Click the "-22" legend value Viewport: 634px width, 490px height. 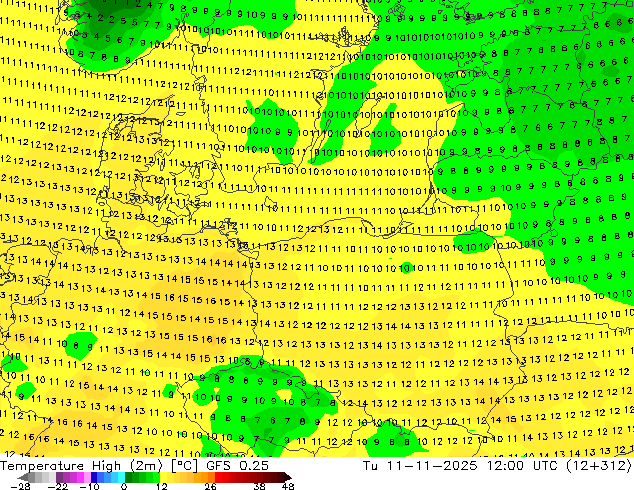pyautogui.click(x=57, y=486)
